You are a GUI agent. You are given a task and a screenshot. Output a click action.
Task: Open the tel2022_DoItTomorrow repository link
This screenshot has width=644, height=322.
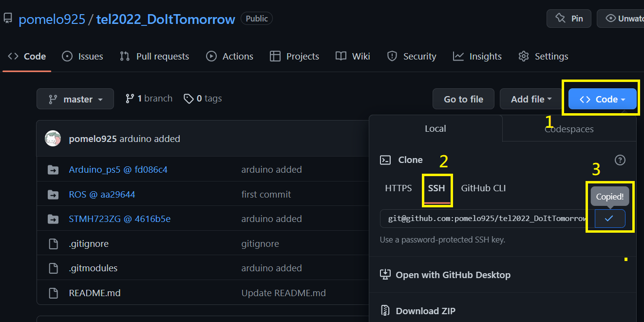click(x=166, y=19)
